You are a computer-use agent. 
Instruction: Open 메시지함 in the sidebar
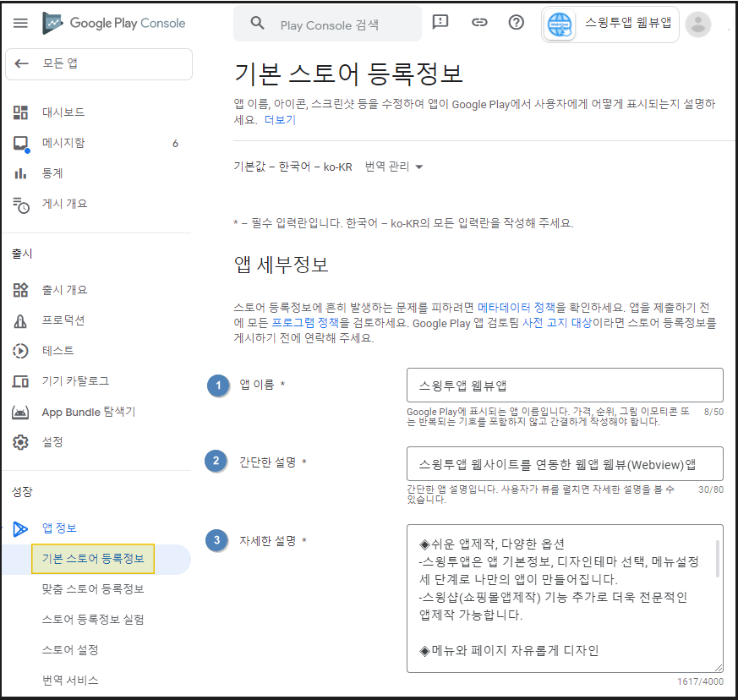tap(64, 143)
